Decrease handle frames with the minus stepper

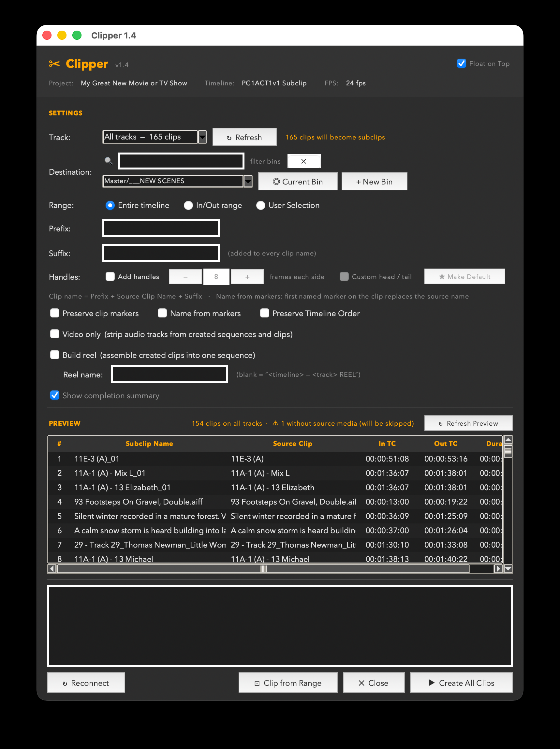[185, 277]
